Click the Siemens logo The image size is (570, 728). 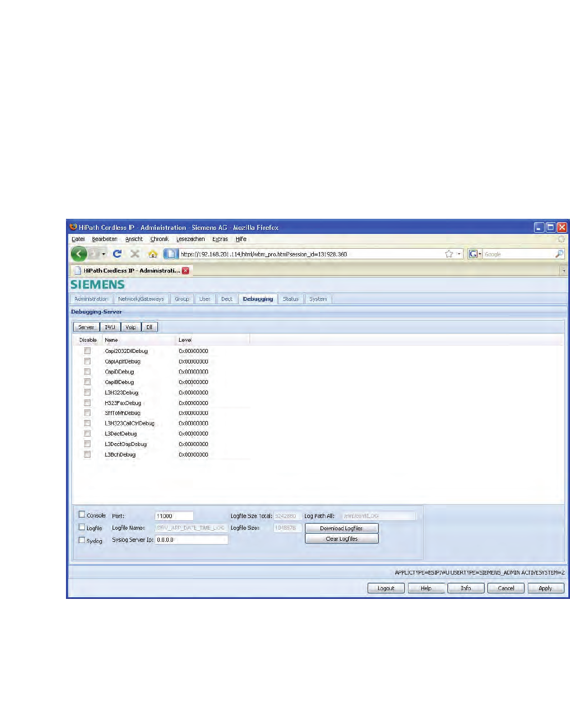point(98,284)
